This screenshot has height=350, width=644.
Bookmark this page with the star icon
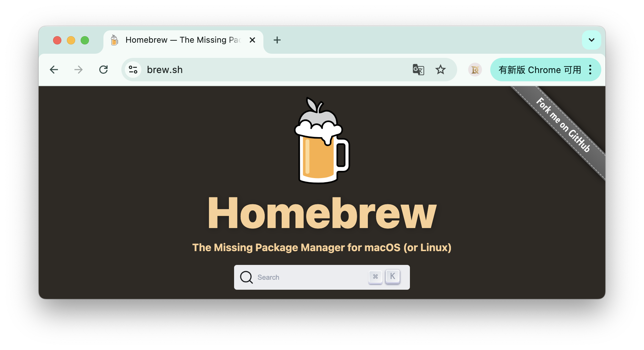[440, 70]
